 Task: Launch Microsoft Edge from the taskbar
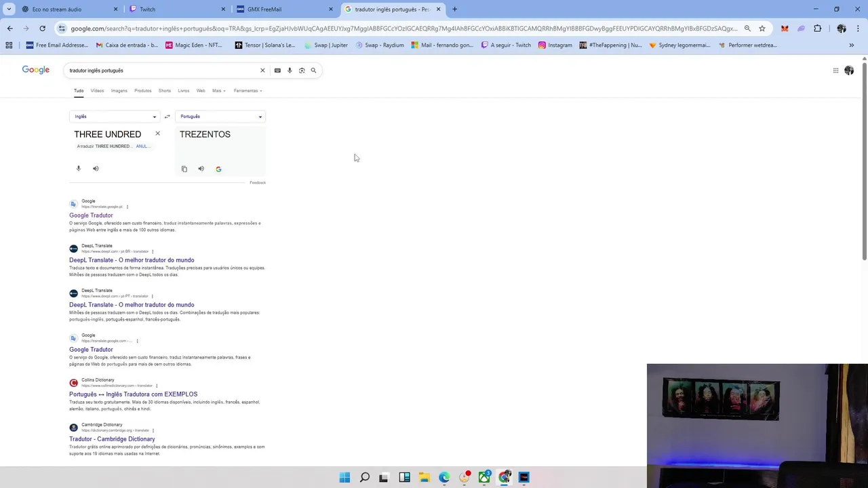click(444, 477)
